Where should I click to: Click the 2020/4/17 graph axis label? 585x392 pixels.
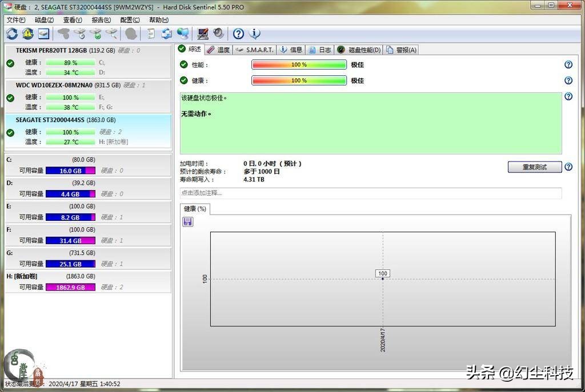(x=383, y=340)
